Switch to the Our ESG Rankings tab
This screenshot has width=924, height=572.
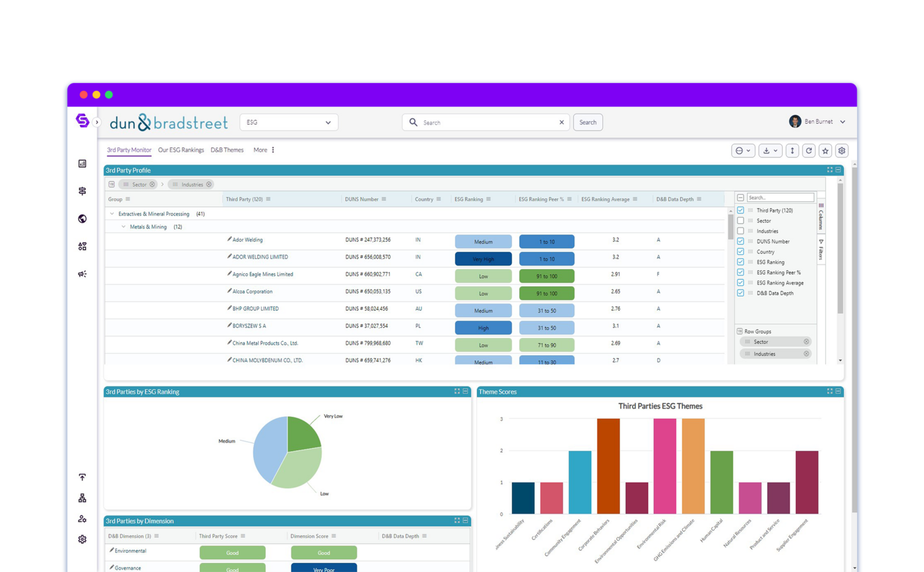point(181,150)
